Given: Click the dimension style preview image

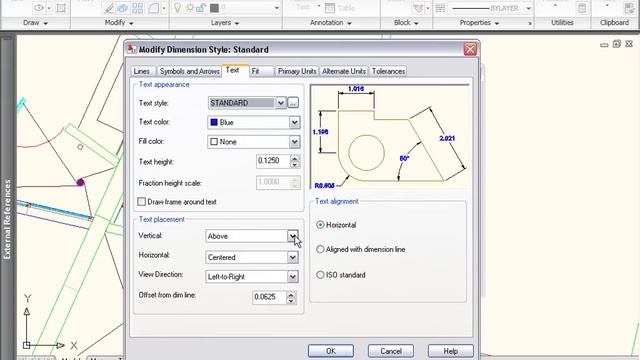Looking at the screenshot, I should coord(390,136).
